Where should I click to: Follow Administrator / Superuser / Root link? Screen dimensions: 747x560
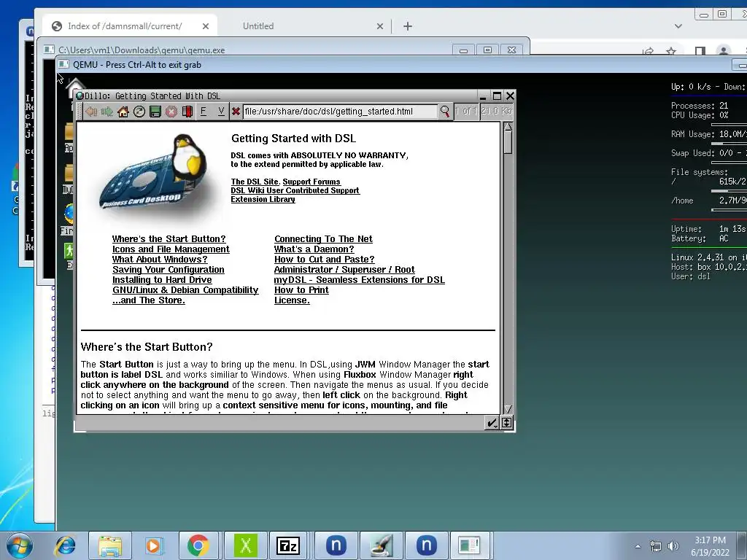(344, 270)
